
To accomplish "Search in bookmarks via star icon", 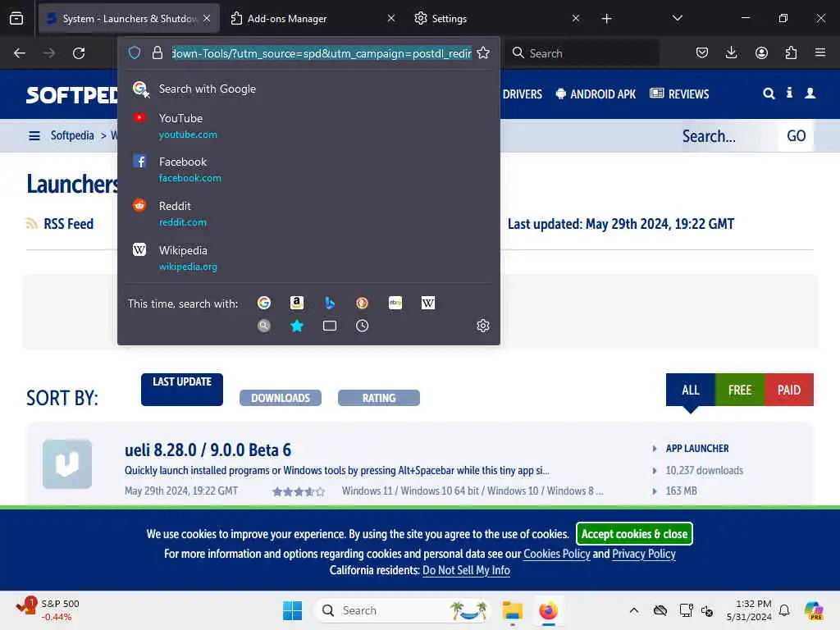I will point(297,326).
